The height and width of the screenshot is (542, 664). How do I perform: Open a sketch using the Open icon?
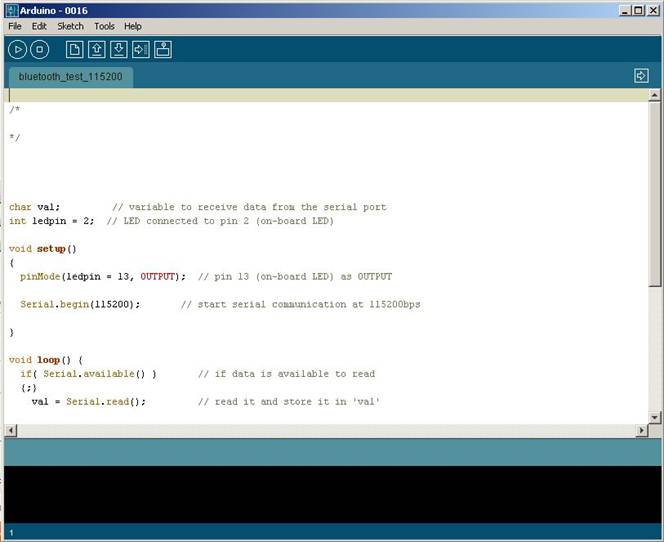pos(97,50)
